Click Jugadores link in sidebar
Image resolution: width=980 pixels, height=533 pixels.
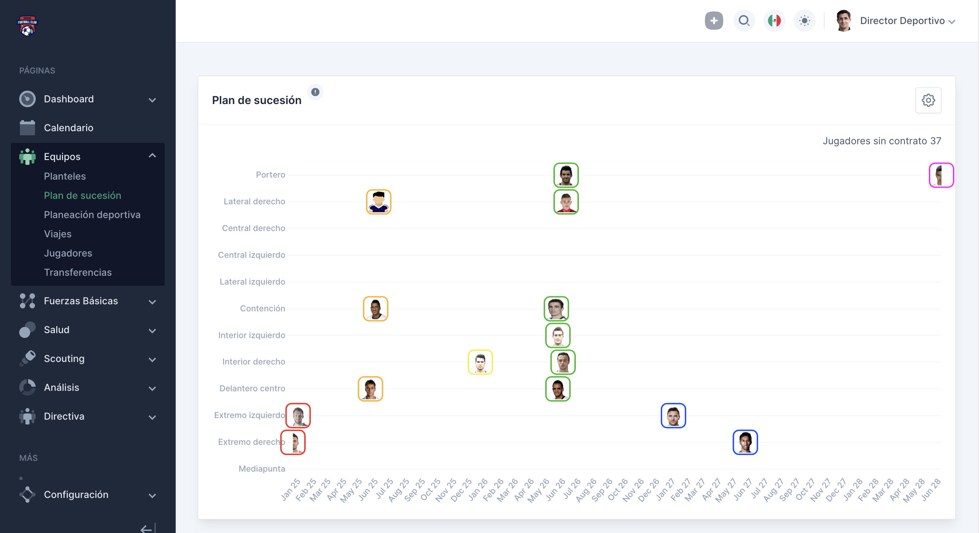coord(68,253)
